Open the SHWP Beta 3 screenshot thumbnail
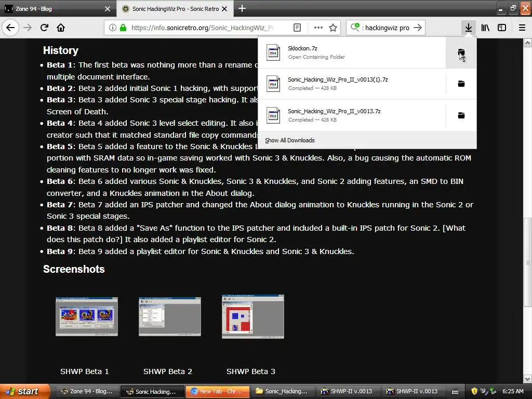 coord(253,316)
